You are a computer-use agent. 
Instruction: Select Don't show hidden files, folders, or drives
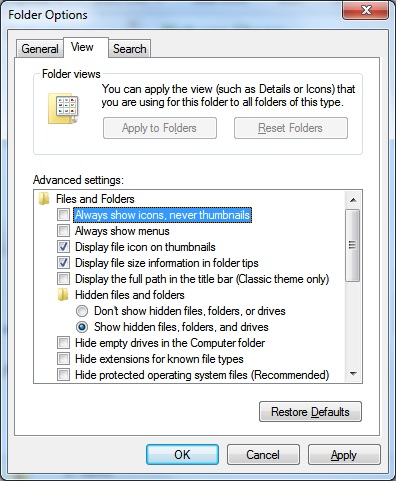pos(82,311)
